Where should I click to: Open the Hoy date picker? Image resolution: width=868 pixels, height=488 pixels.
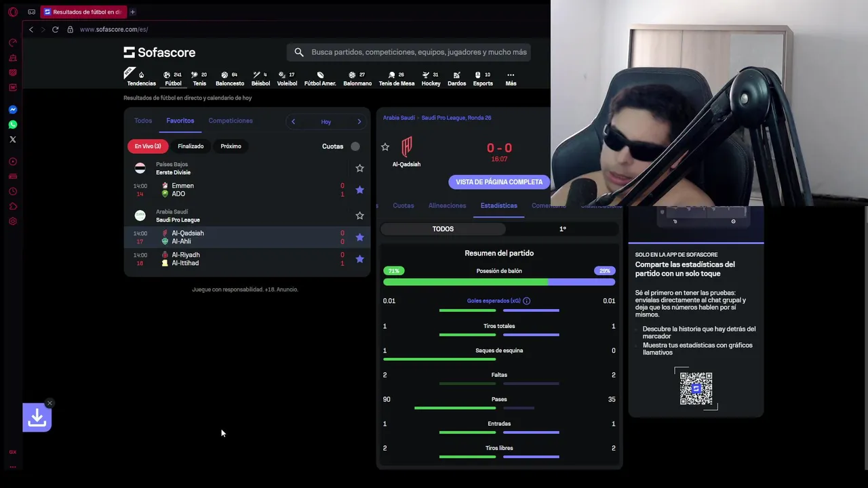coord(326,122)
